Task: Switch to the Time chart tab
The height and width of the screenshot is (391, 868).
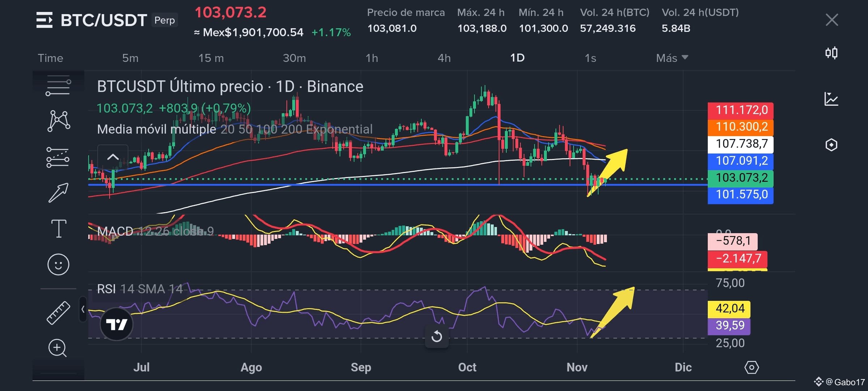Action: coord(50,58)
